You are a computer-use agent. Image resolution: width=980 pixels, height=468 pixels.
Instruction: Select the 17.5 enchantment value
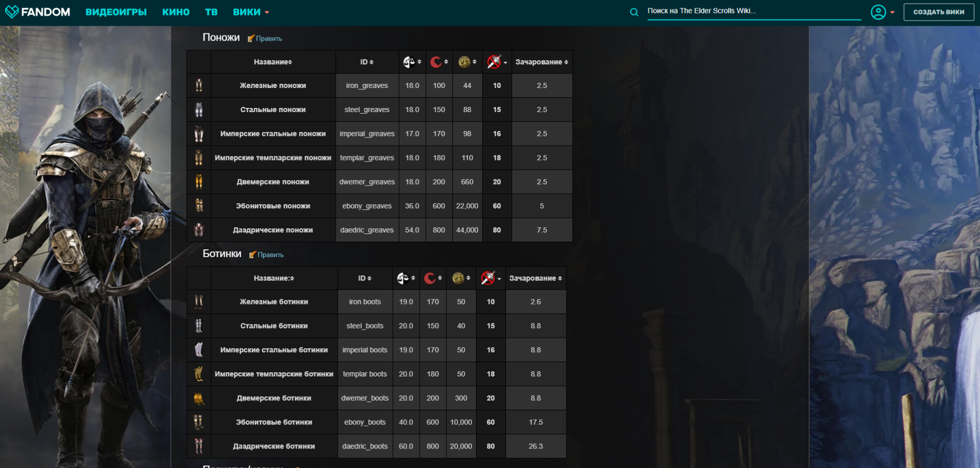(x=536, y=422)
